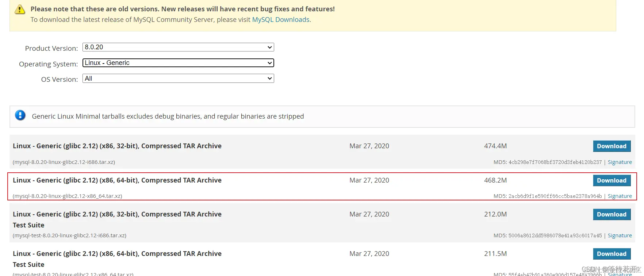Click MD5 hash starting with 4cb298e7
Viewport: 644px width, 276px height.
click(555, 162)
